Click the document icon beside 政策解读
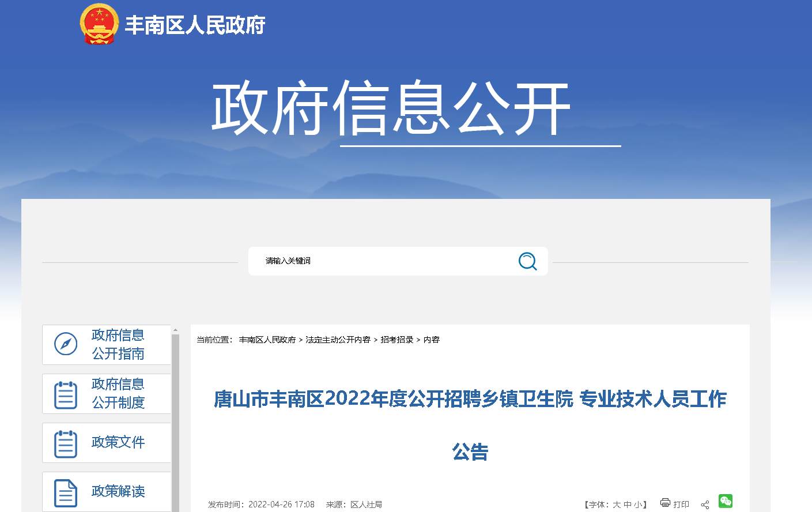Screen dimensions: 812x512 coord(66,492)
